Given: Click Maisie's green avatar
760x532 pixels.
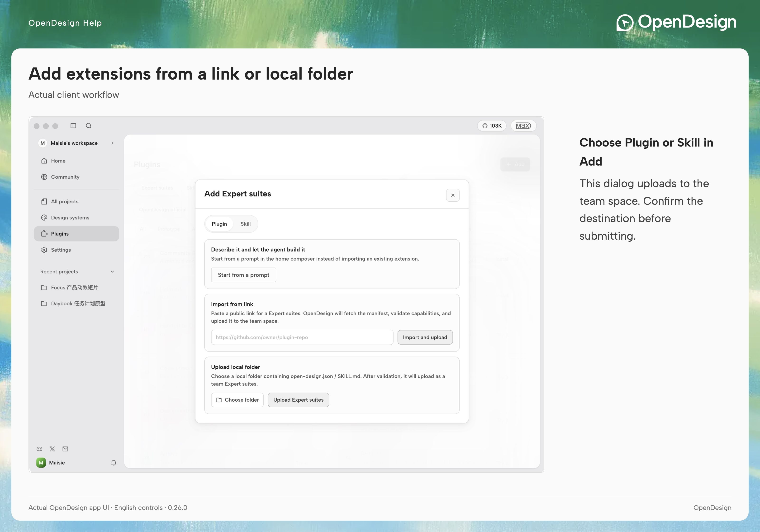Looking at the screenshot, I should click(41, 463).
